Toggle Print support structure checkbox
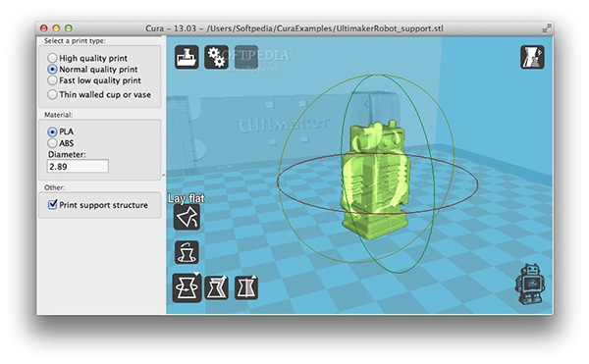589x364 pixels. (x=53, y=204)
